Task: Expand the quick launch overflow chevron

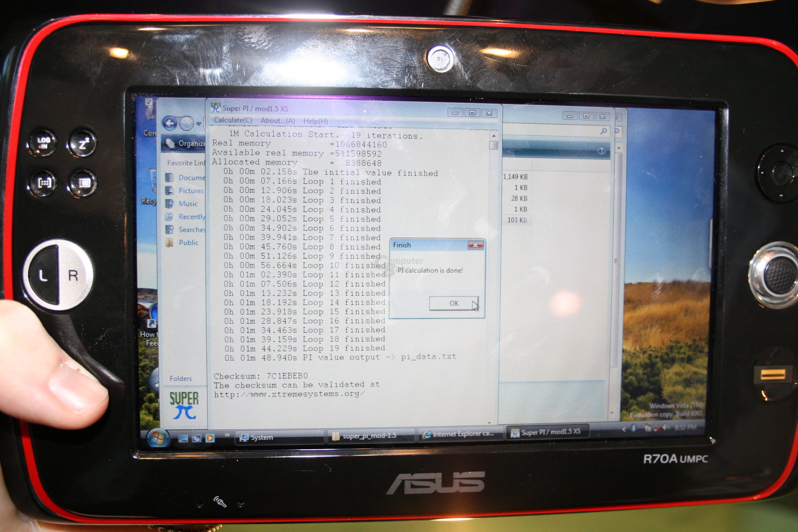Action: (x=227, y=435)
